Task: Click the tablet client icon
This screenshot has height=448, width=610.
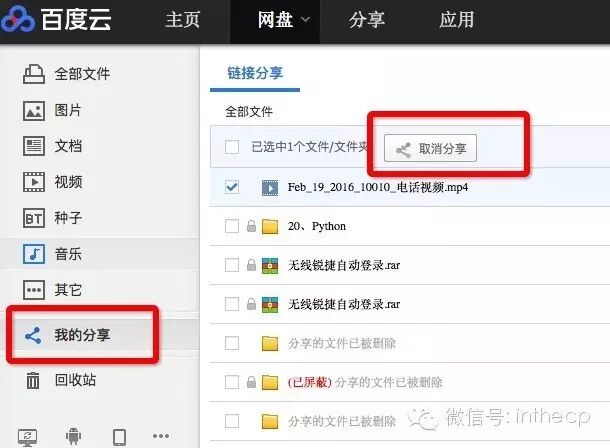Action: tap(119, 437)
